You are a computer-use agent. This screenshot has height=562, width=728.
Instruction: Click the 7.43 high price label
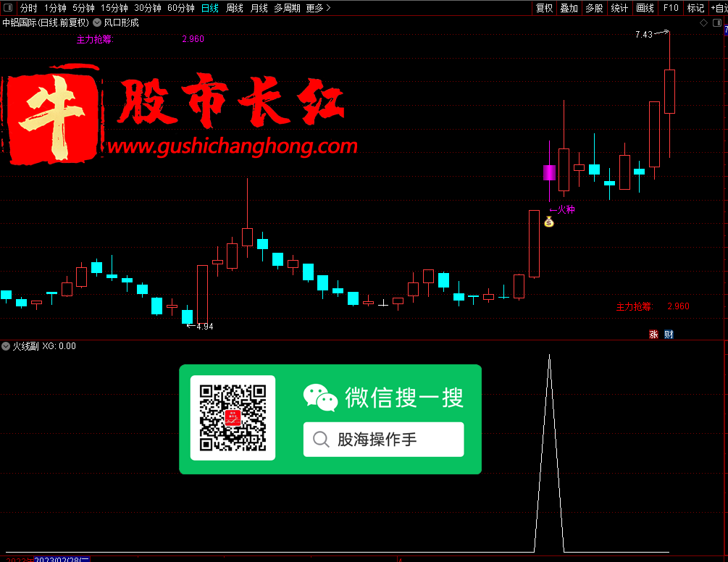pos(644,34)
